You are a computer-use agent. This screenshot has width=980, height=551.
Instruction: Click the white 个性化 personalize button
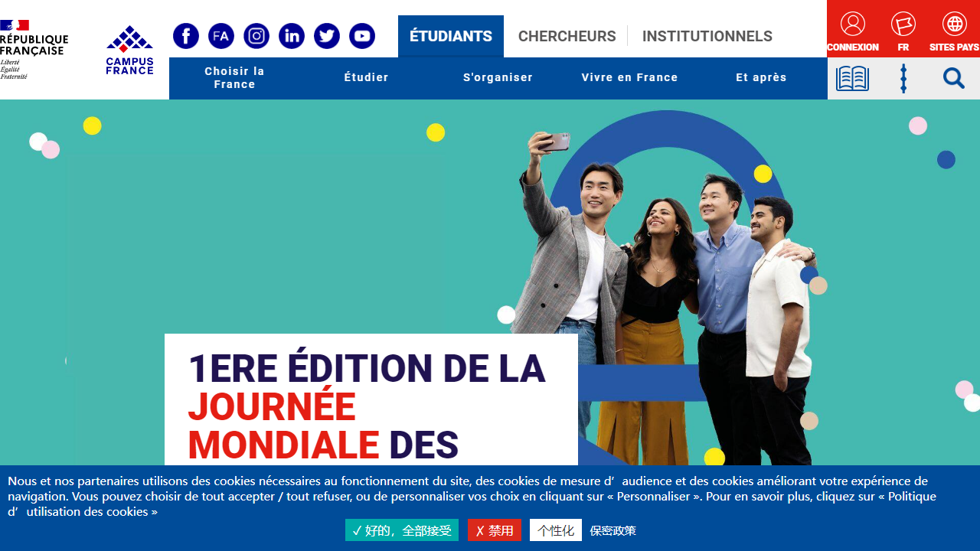point(556,530)
